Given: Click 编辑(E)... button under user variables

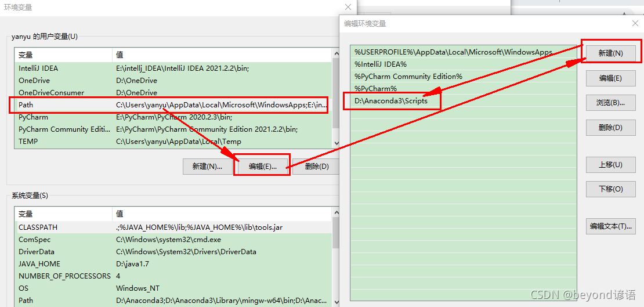Looking at the screenshot, I should [262, 167].
